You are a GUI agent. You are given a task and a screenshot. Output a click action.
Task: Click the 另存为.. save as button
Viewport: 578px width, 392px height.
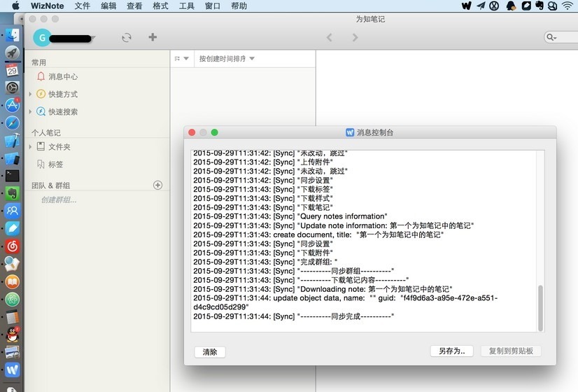[x=452, y=351]
